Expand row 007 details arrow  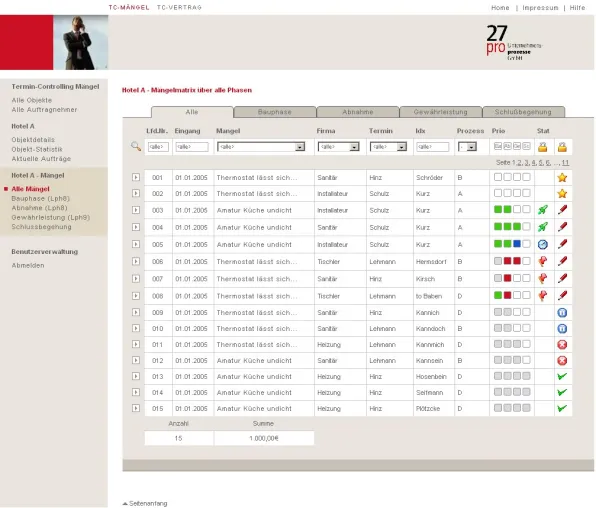pyautogui.click(x=136, y=278)
